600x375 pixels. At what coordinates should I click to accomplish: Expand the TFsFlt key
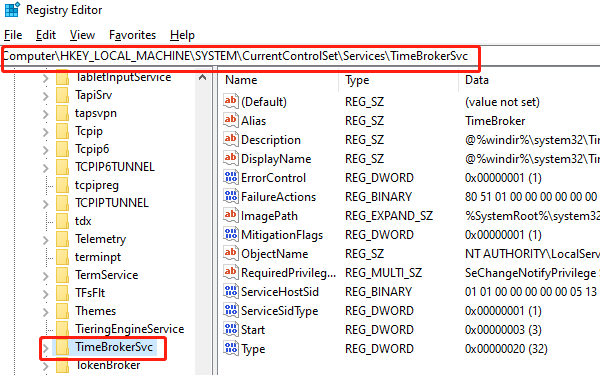point(46,293)
